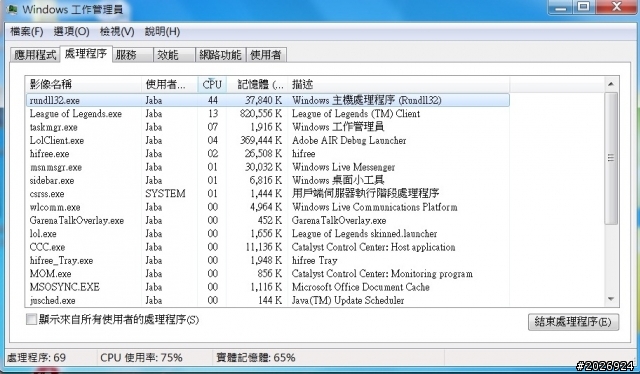Switch to the 處理程序 tab
The image size is (640, 374).
point(86,53)
